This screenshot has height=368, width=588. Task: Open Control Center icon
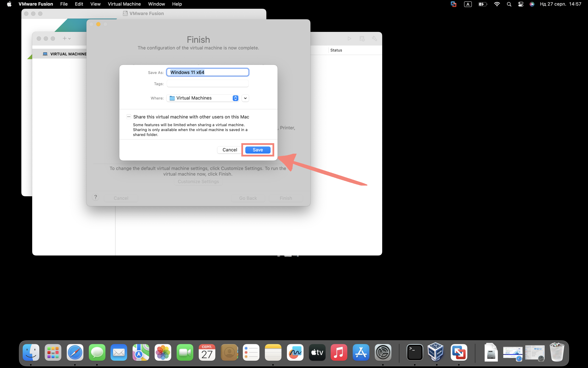coord(521,4)
